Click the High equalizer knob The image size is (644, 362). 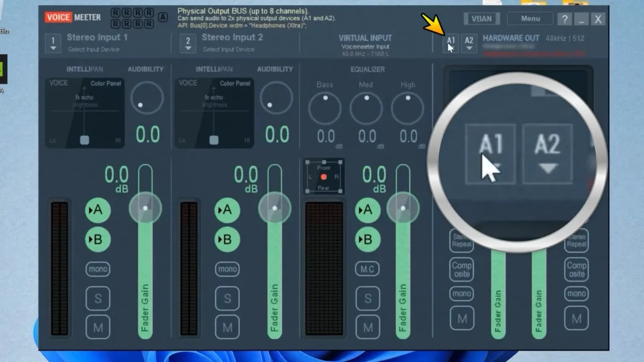coord(408,108)
